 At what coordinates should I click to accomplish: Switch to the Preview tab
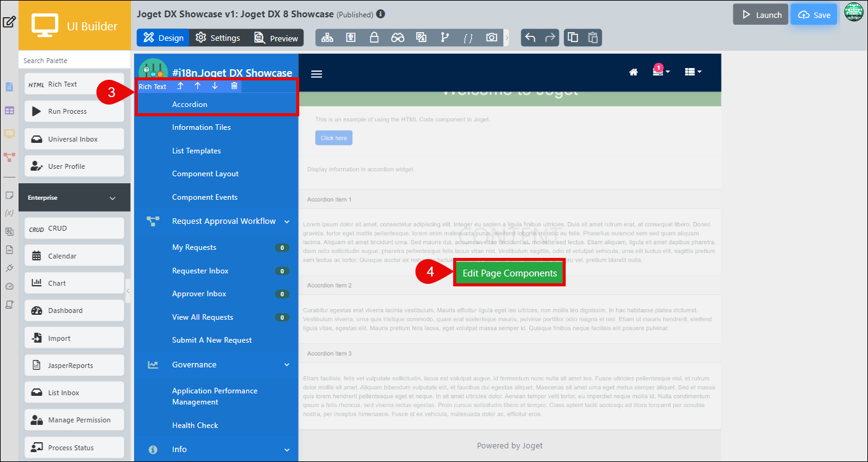(x=276, y=38)
